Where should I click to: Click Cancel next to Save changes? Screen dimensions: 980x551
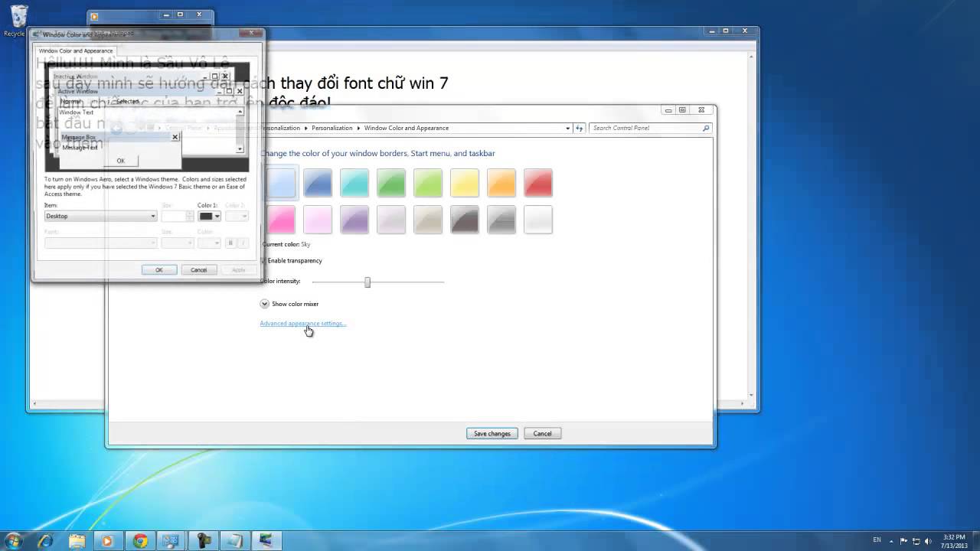[542, 433]
